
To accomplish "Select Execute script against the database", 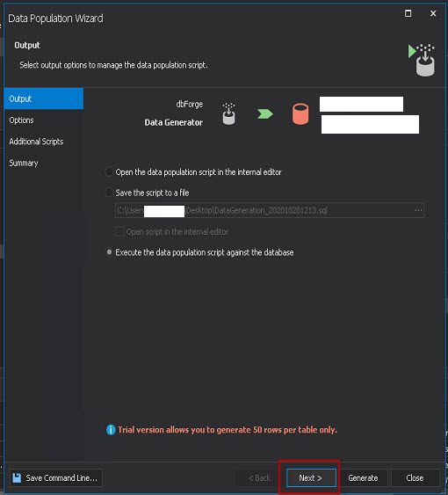I will point(109,252).
